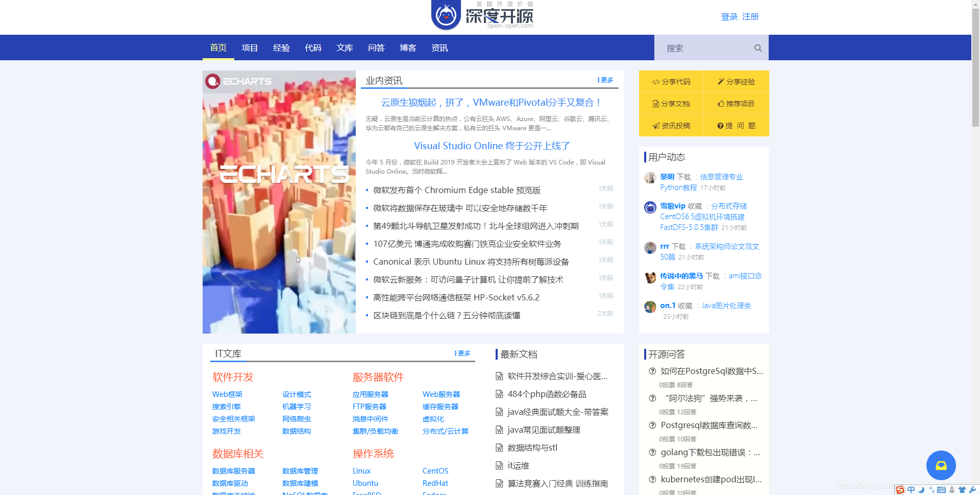Click the 登录 login link
980x495 pixels.
[x=729, y=17]
